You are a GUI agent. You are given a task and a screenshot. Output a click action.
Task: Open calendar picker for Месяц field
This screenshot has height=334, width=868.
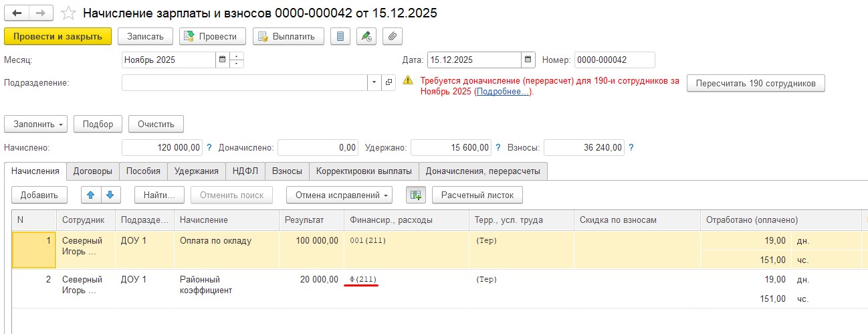pos(221,60)
